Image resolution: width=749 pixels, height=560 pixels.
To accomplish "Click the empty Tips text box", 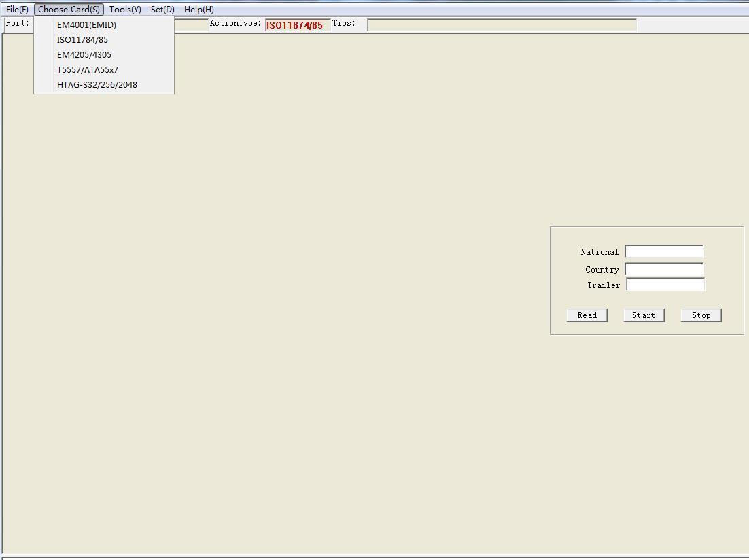I will tap(502, 25).
